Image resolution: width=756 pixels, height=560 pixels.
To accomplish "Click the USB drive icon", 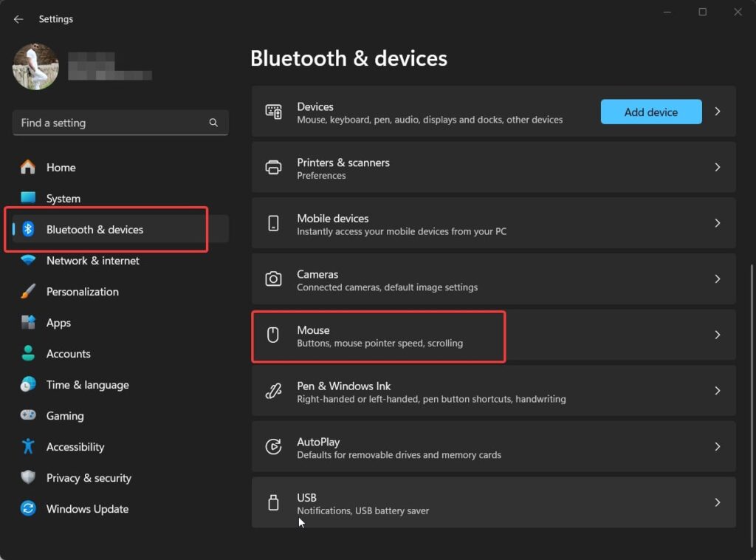I will 273,502.
